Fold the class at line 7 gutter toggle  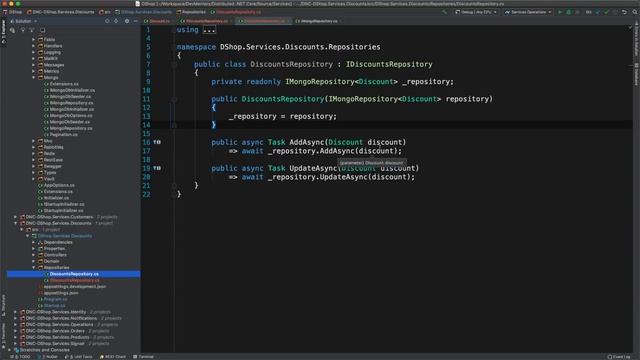pyautogui.click(x=174, y=64)
